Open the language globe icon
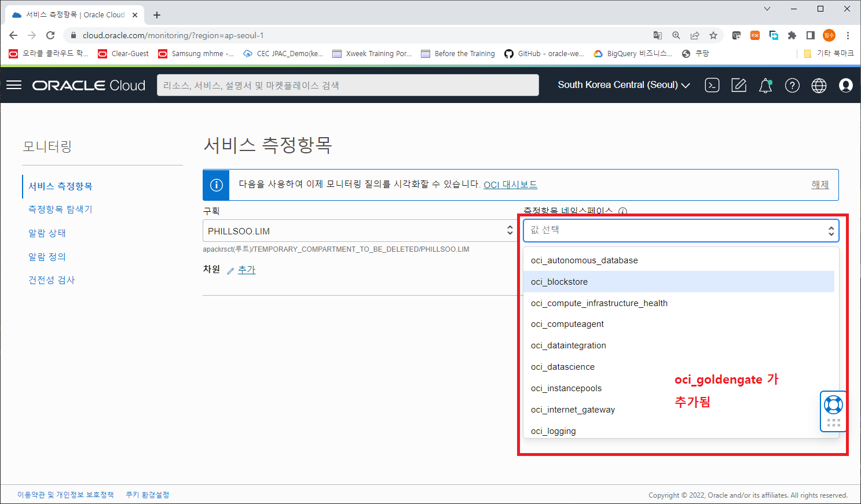The image size is (861, 504). click(x=819, y=86)
